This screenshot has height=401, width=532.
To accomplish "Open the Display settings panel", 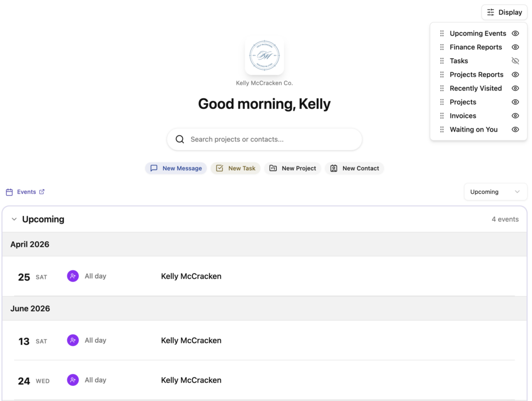I will point(503,12).
